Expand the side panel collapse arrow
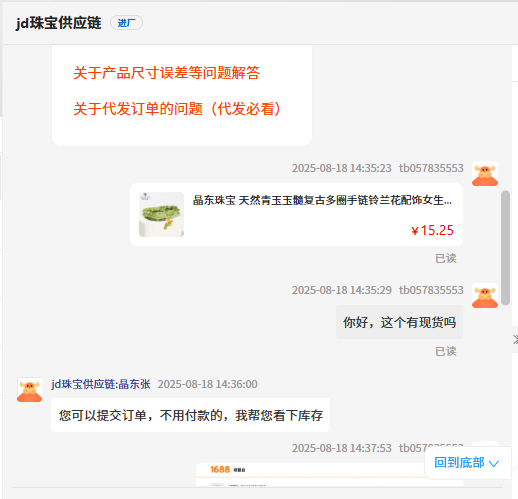The image size is (518, 499). (x=515, y=340)
